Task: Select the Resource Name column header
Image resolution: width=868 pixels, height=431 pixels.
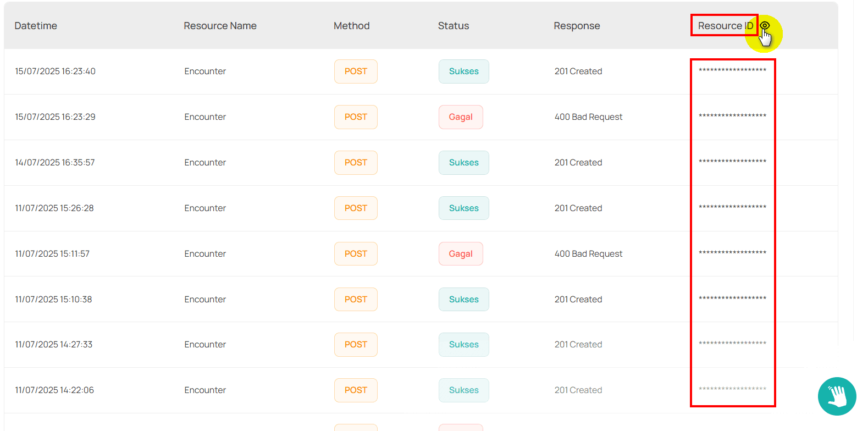Action: click(220, 26)
